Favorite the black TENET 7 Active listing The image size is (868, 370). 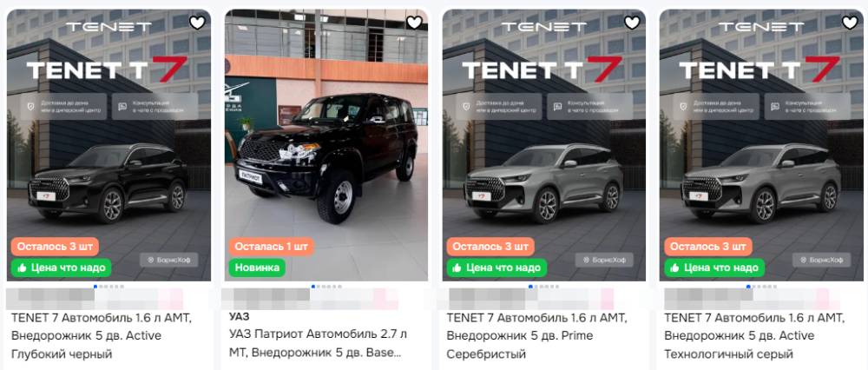(x=198, y=23)
